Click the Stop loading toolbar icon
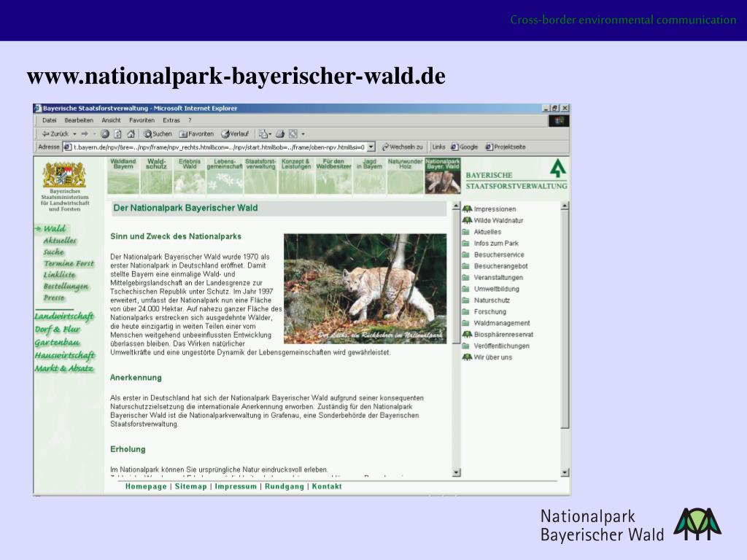This screenshot has height=560, width=747. point(105,134)
